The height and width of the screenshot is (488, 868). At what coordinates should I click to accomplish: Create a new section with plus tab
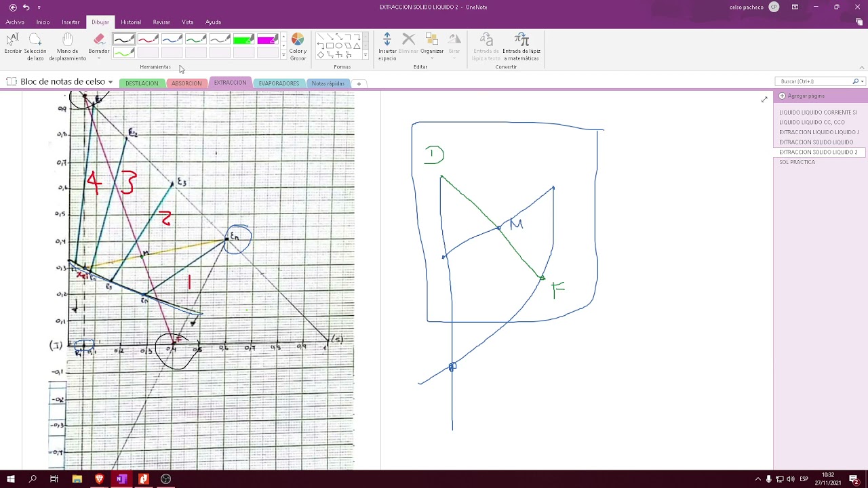359,83
